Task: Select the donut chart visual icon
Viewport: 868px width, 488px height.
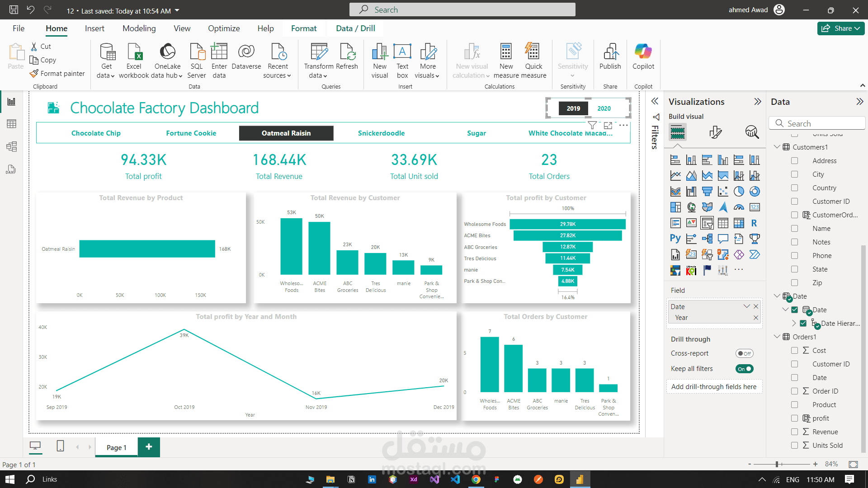Action: point(755,192)
